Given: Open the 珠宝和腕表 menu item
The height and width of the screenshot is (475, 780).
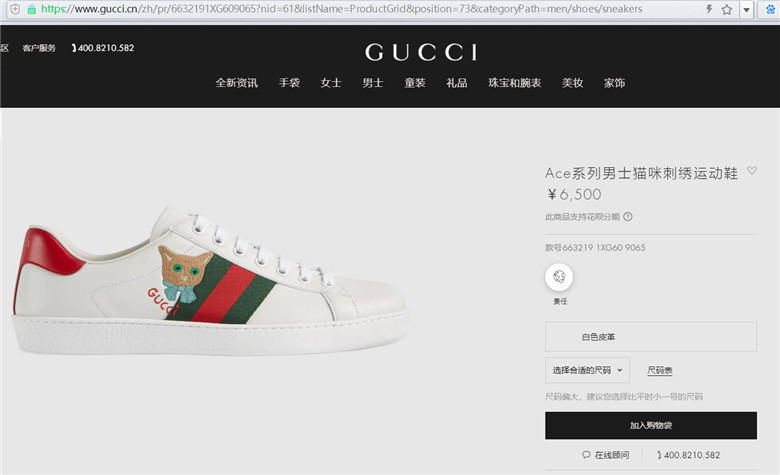Looking at the screenshot, I should click(x=514, y=83).
